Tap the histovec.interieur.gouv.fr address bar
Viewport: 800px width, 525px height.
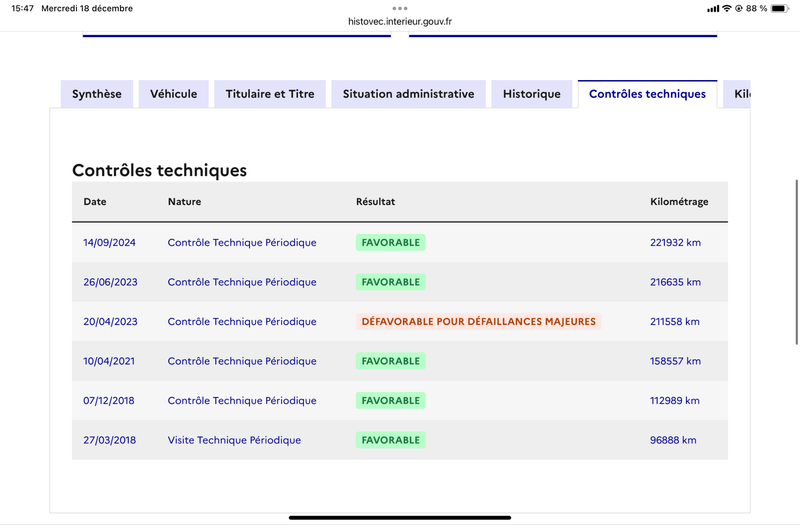tap(400, 21)
